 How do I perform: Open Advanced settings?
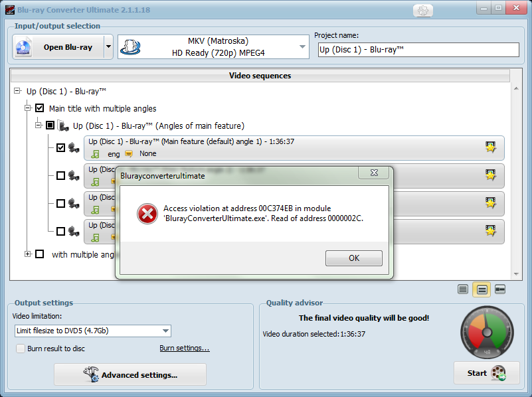click(130, 374)
